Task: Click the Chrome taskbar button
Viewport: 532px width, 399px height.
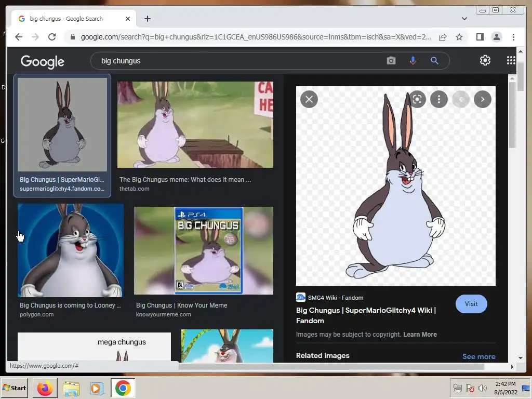Action: [x=123, y=388]
